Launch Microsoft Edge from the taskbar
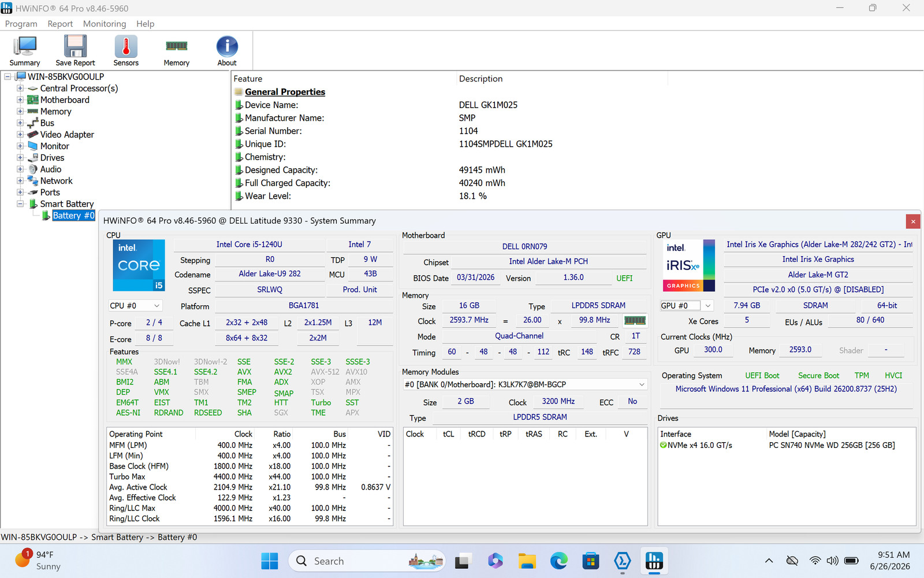924x578 pixels. click(x=558, y=561)
